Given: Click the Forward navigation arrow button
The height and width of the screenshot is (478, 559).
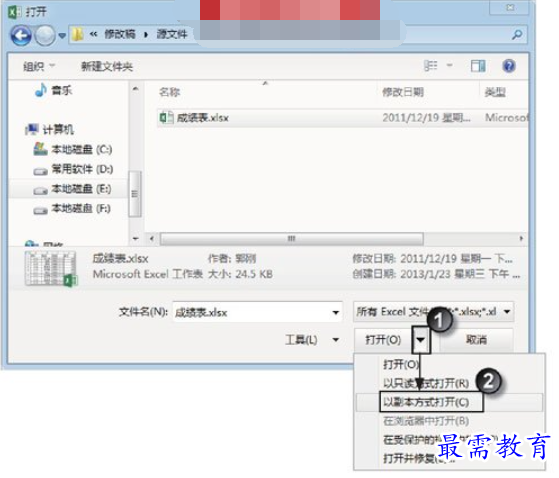Looking at the screenshot, I should tap(45, 35).
